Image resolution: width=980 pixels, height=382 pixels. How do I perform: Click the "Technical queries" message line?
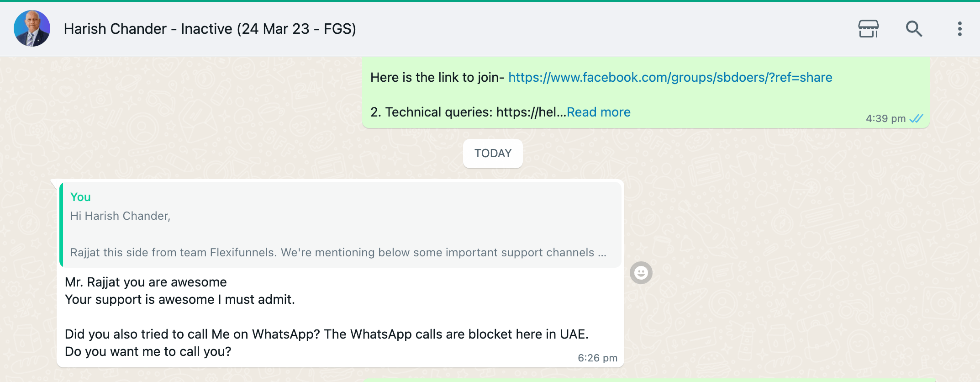click(x=468, y=112)
